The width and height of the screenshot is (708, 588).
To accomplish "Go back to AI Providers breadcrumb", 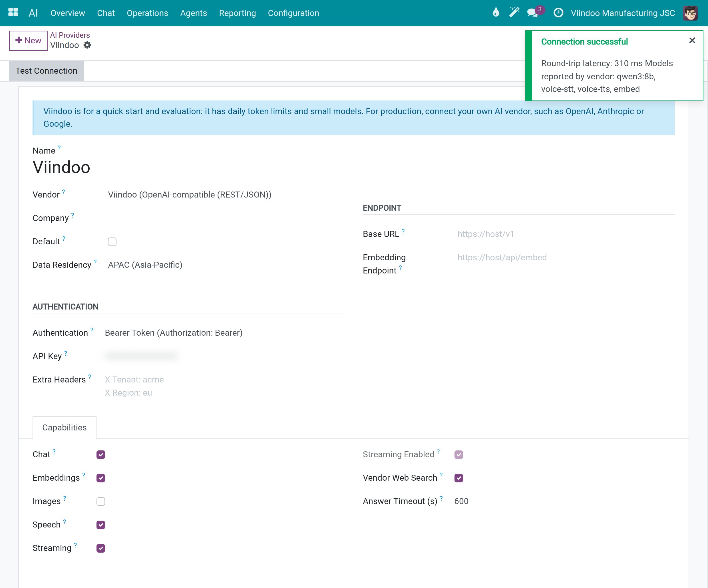I will tap(70, 35).
